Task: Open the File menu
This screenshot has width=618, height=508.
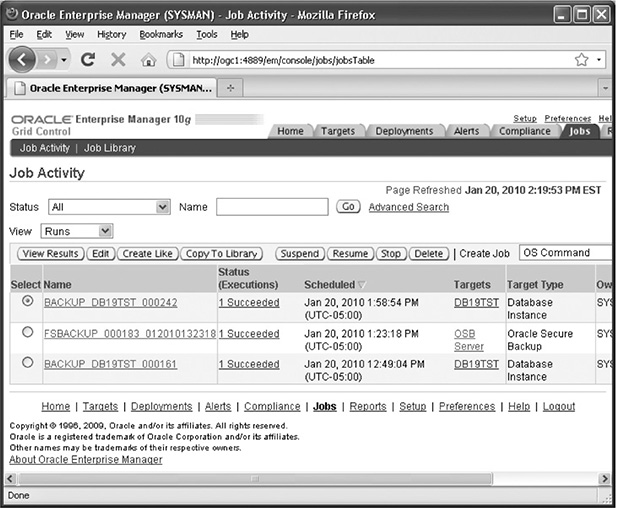Action: pos(16,34)
